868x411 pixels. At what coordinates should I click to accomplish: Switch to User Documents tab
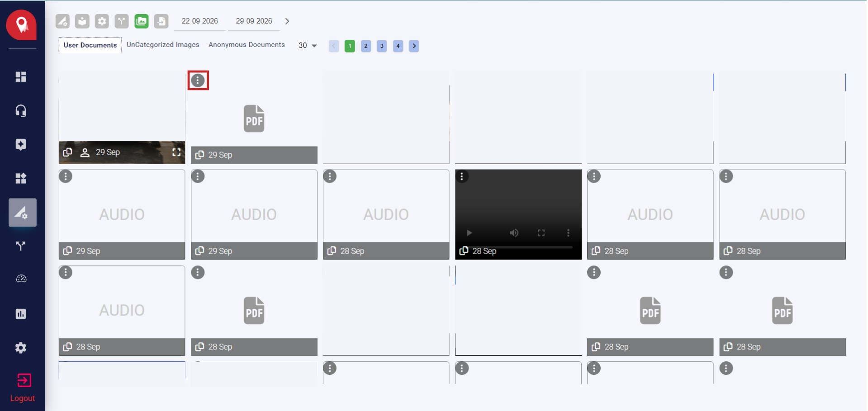(x=90, y=45)
